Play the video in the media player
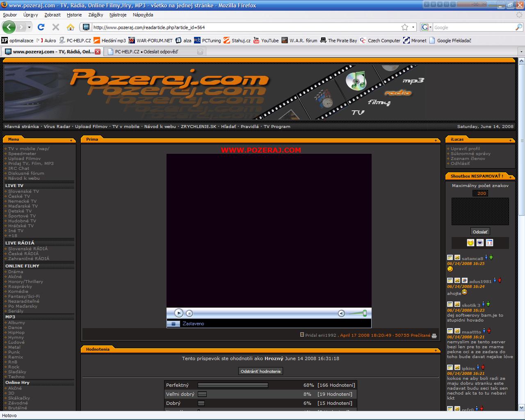The height and width of the screenshot is (420, 525). point(179,313)
